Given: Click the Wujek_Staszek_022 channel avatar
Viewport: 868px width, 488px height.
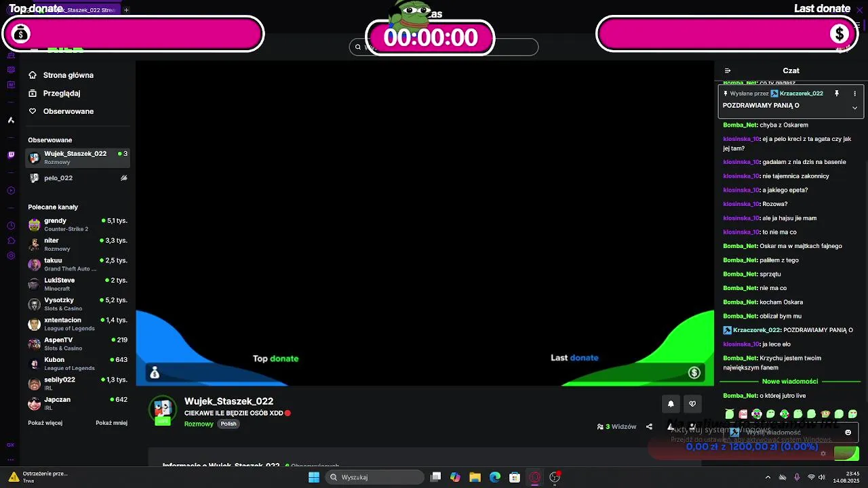Looking at the screenshot, I should click(x=163, y=409).
